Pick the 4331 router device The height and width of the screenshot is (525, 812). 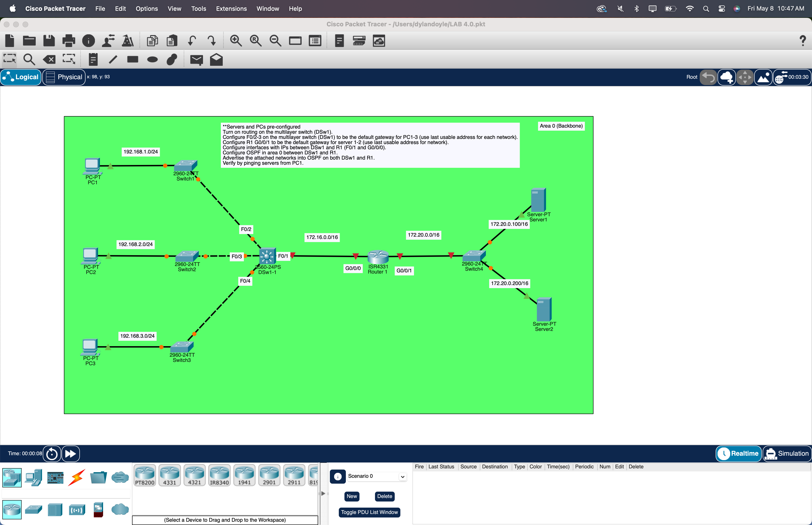click(x=170, y=475)
